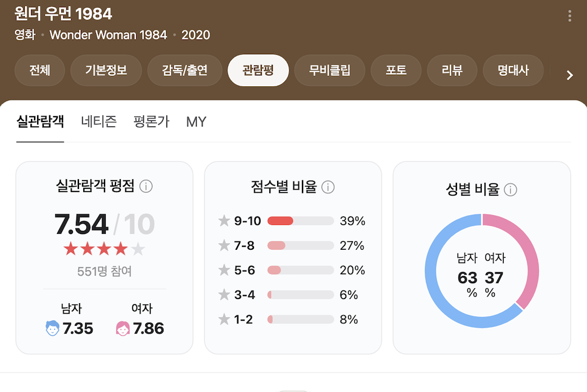Select the 명대사 tab
This screenshot has width=587, height=392.
coord(513,70)
